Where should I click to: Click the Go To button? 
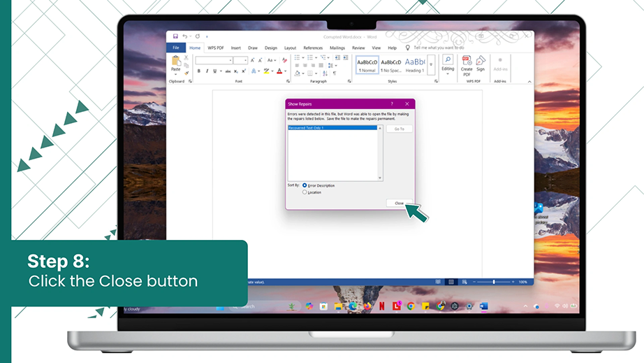(x=400, y=129)
